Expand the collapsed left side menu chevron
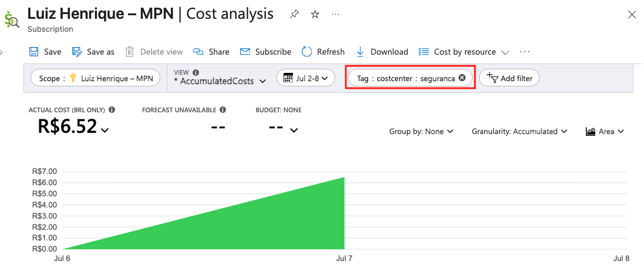Viewport: 644px width, 271px height. (x=1, y=52)
